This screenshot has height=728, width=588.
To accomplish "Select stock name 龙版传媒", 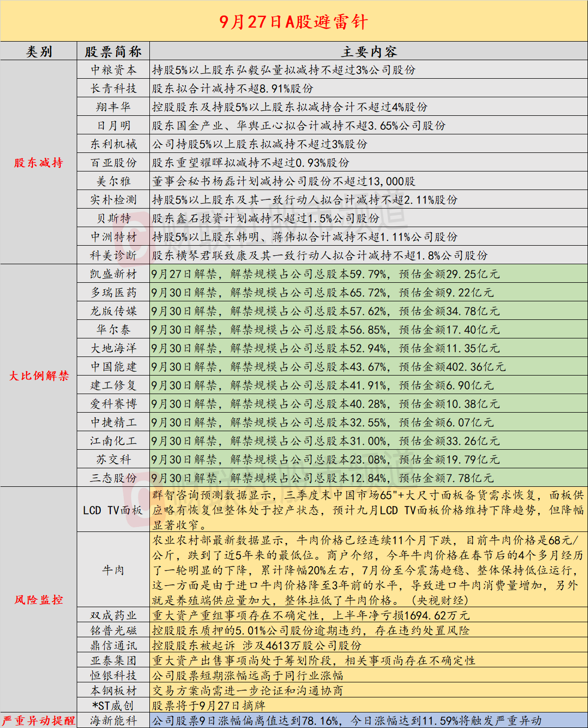I will pyautogui.click(x=113, y=311).
